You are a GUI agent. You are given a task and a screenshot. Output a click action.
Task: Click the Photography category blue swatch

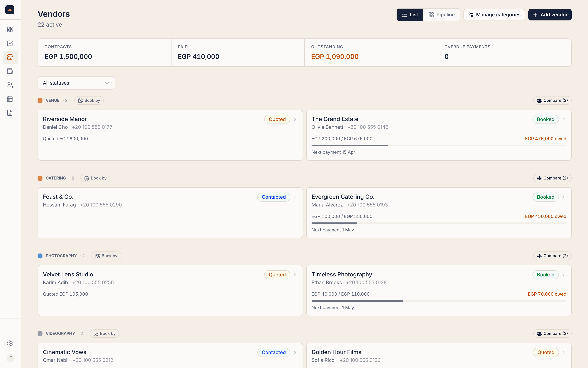pyautogui.click(x=40, y=256)
